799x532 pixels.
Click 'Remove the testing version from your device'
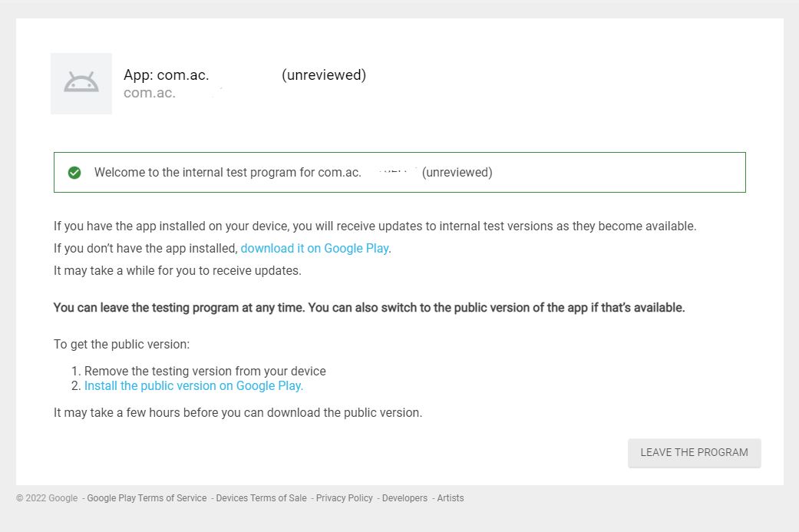pos(205,371)
